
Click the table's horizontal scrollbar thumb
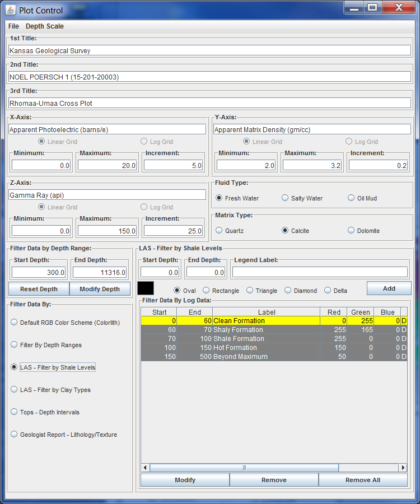pos(244,468)
